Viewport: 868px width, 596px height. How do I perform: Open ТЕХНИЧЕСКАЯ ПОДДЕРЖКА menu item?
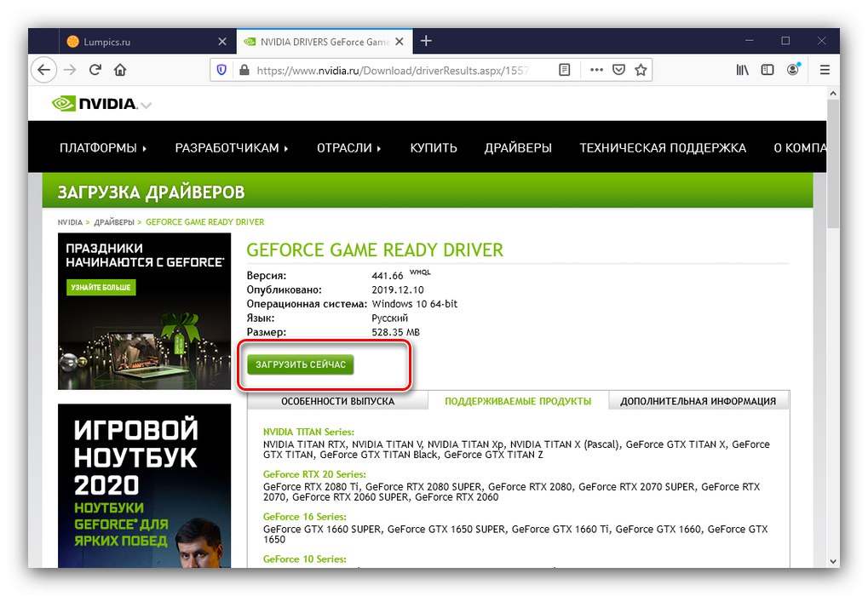tap(663, 148)
